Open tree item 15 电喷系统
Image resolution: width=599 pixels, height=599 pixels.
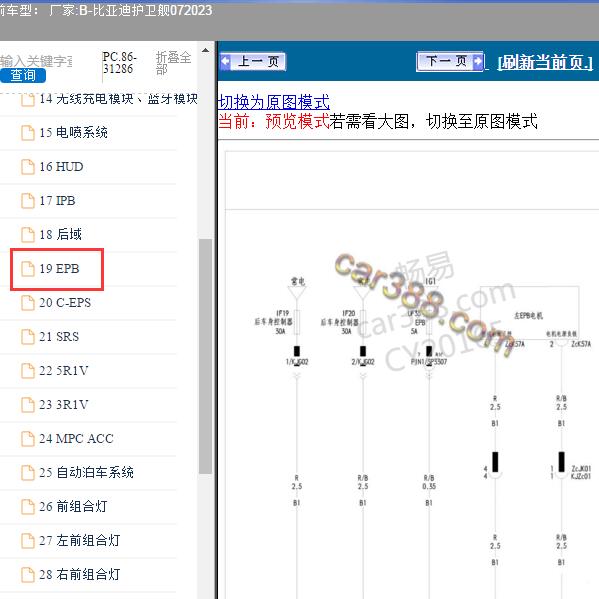[74, 133]
